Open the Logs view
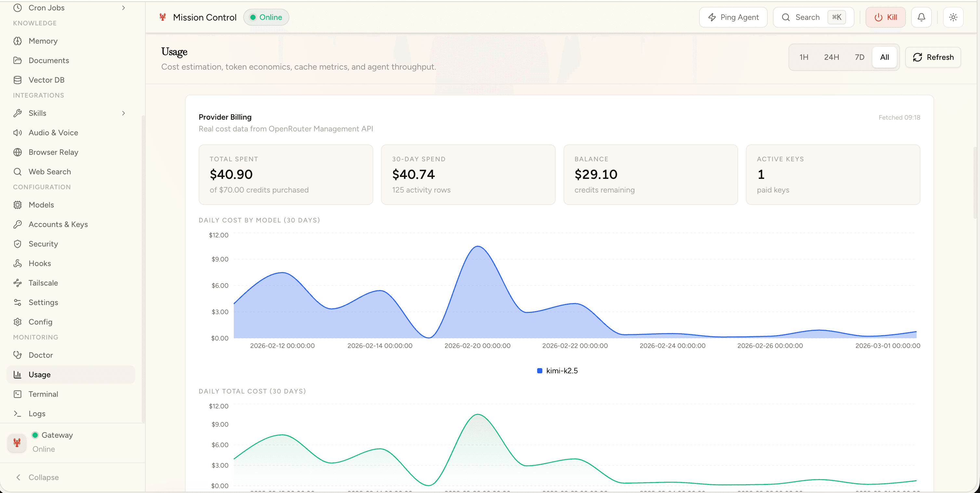 point(36,414)
